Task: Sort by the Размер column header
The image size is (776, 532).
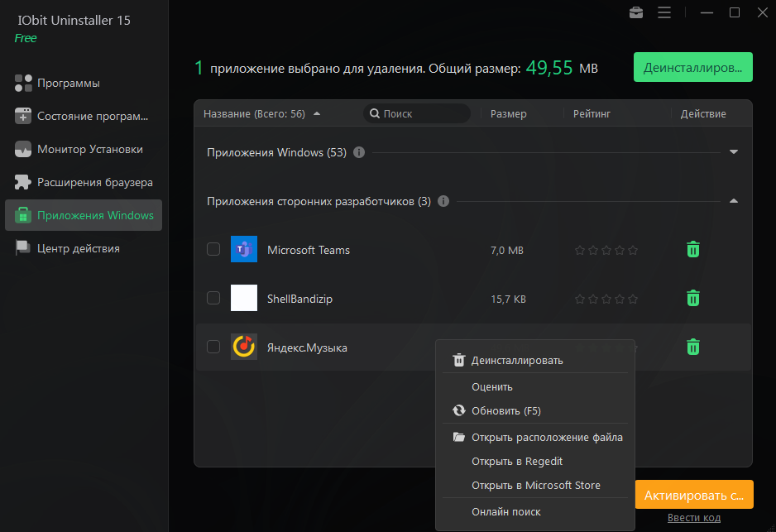Action: click(x=508, y=114)
